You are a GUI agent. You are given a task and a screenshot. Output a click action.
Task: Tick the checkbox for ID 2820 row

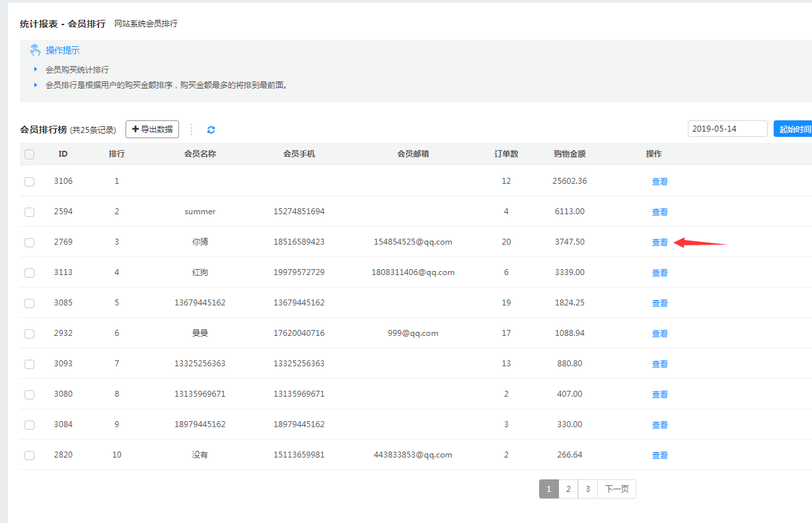coord(29,455)
